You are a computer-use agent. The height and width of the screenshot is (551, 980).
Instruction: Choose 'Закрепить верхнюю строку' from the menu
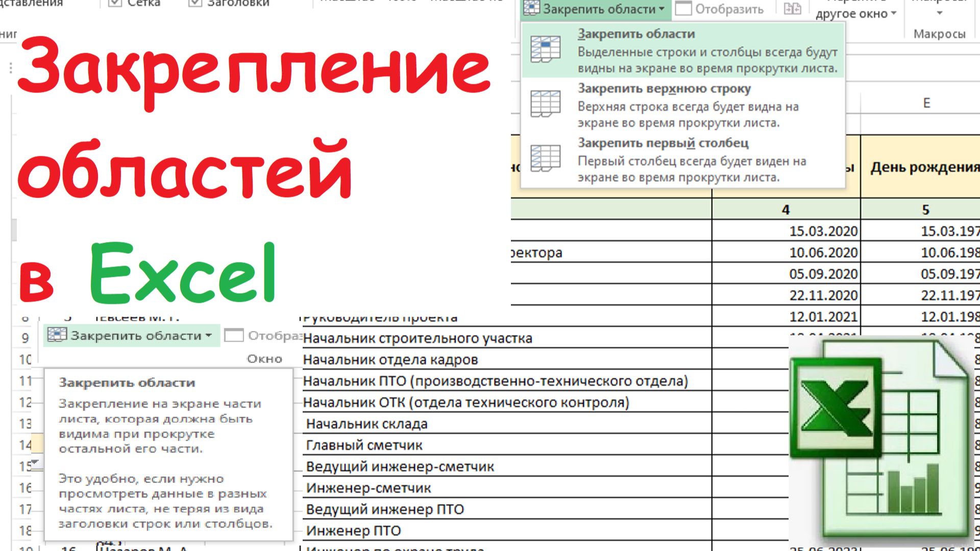click(664, 88)
